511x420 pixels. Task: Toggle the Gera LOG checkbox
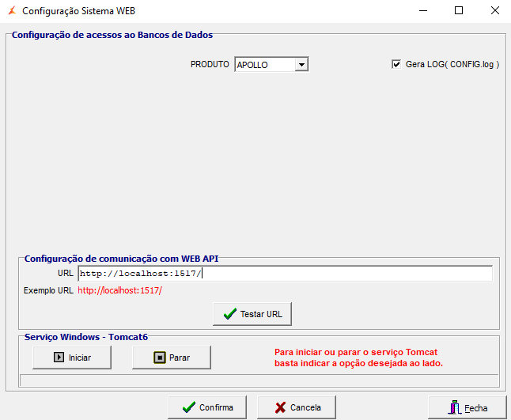pyautogui.click(x=396, y=64)
